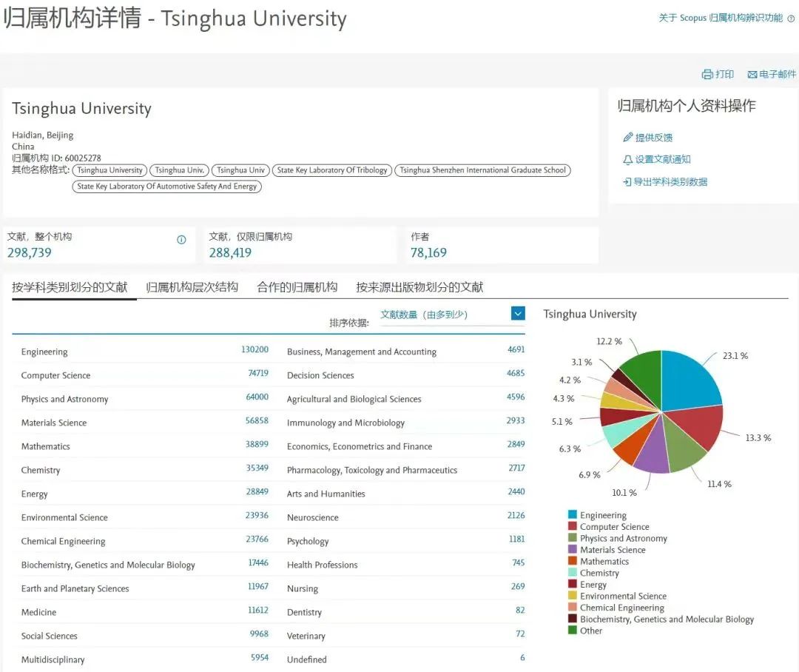Open help icon beside Scopus affiliation feature link
This screenshot has width=799, height=672.
tap(791, 19)
